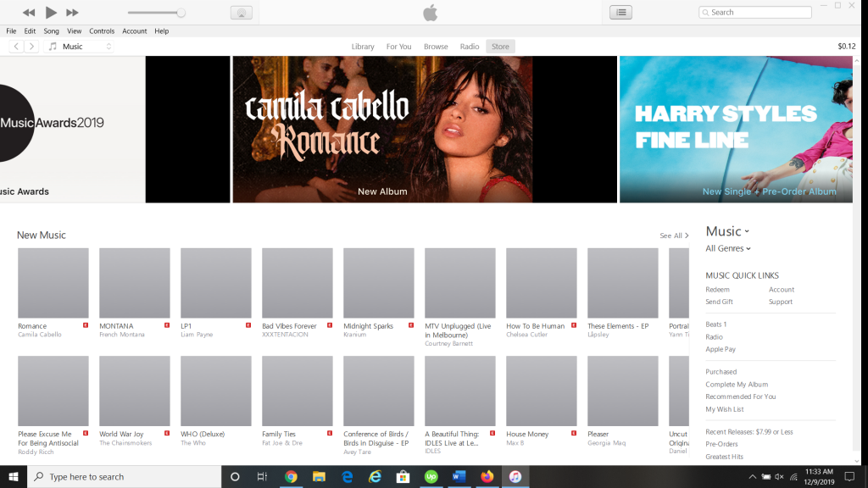Image resolution: width=868 pixels, height=488 pixels.
Task: Open Windows Start menu
Action: [x=14, y=476]
